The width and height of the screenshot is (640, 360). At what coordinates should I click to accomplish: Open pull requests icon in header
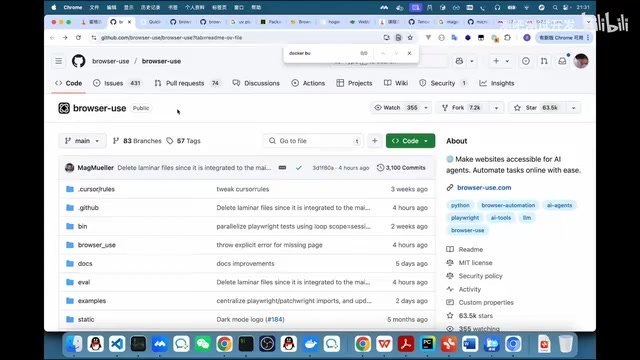click(x=544, y=61)
